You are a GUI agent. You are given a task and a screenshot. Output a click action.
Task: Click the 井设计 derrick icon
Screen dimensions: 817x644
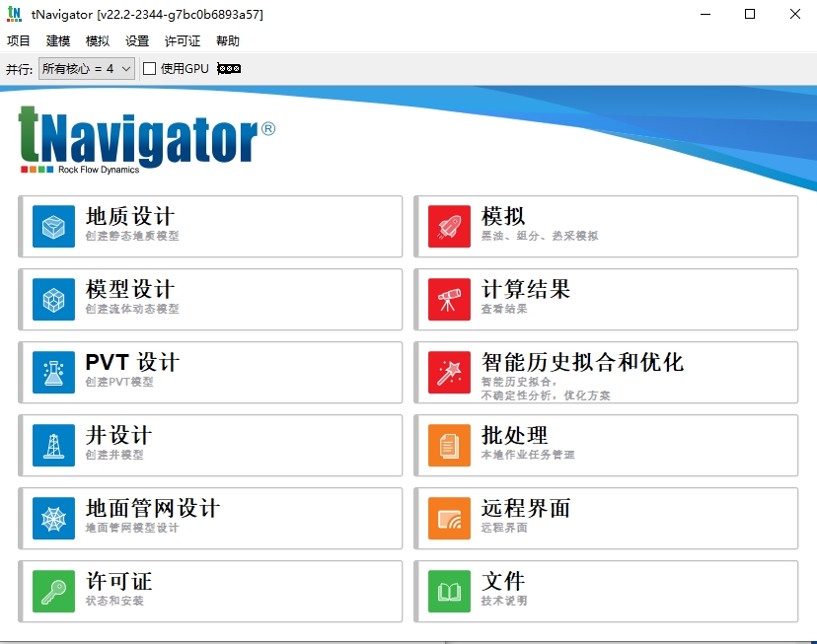tap(53, 445)
